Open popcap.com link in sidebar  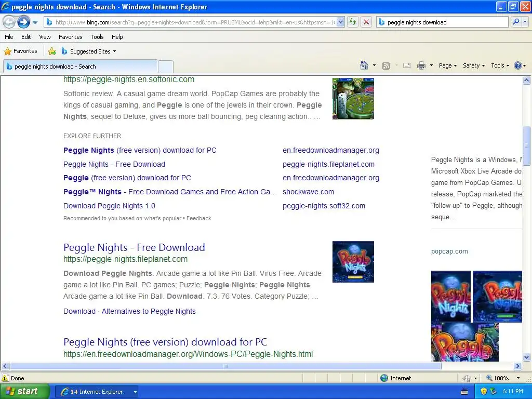pyautogui.click(x=449, y=251)
